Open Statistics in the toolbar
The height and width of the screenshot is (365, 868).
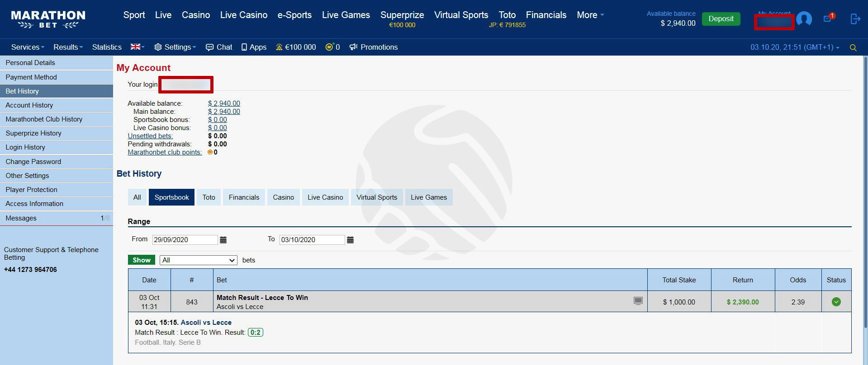(x=107, y=47)
